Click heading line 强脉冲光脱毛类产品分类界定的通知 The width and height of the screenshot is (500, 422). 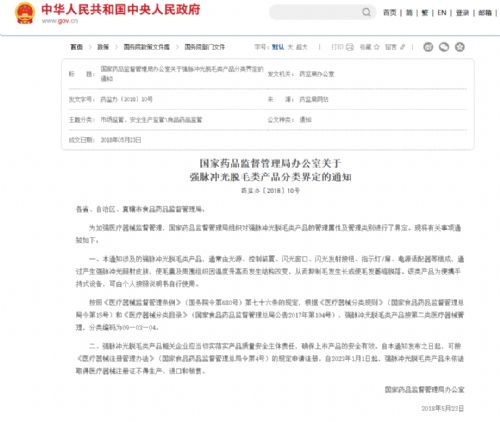pyautogui.click(x=270, y=177)
